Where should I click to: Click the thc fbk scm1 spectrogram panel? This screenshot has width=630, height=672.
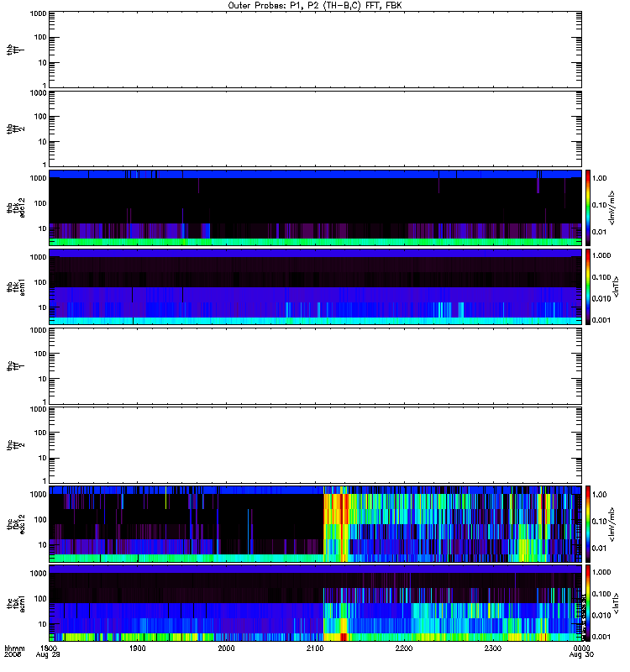point(315,603)
